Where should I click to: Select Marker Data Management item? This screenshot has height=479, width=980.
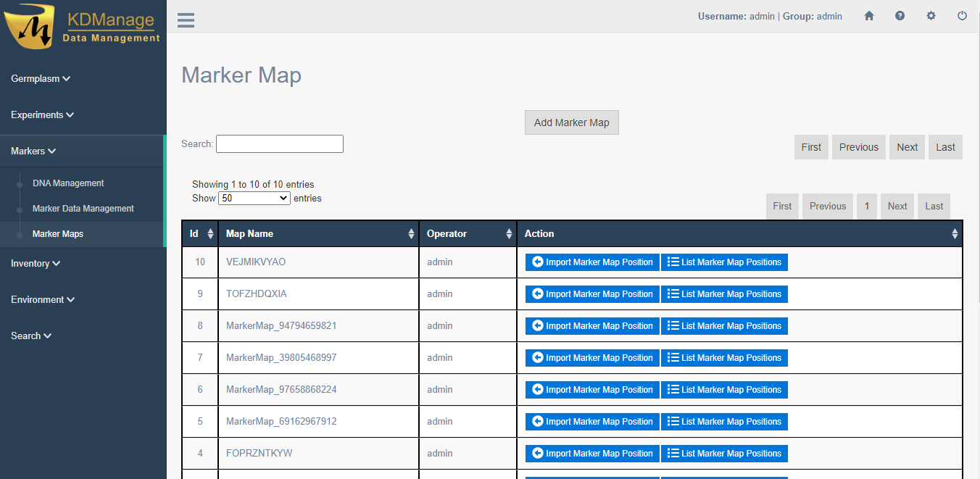[83, 209]
